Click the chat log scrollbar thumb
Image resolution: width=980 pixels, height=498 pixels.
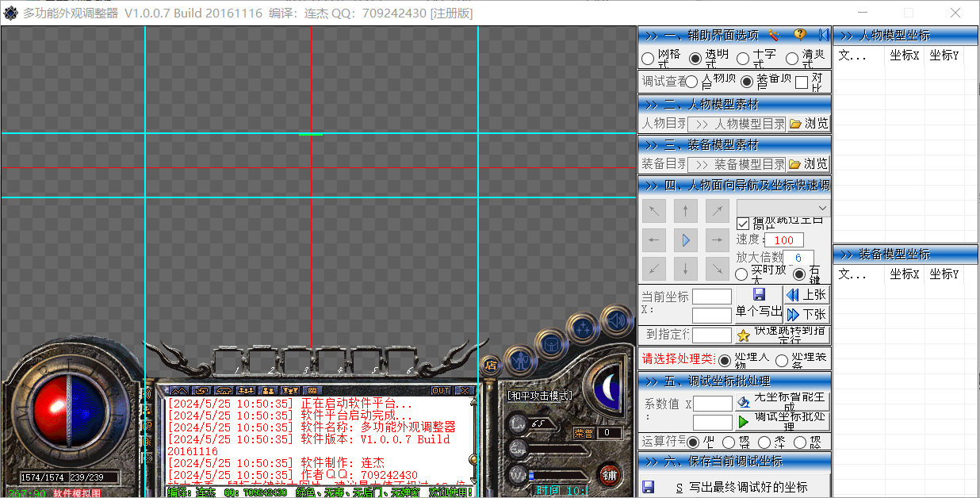click(474, 459)
